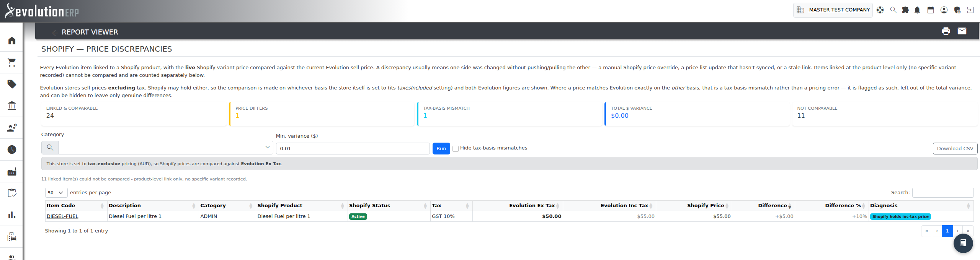The width and height of the screenshot is (980, 260).
Task: Open the floating calculator button
Action: [963, 243]
